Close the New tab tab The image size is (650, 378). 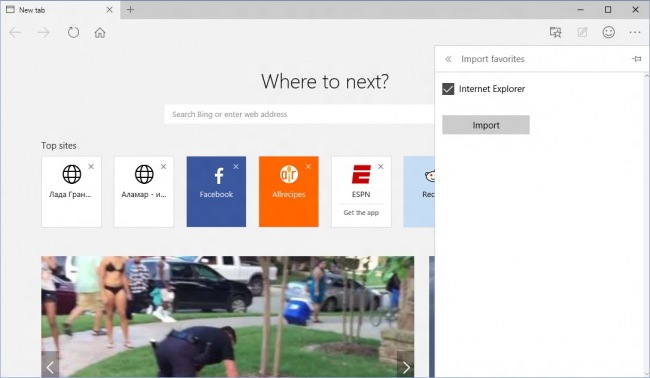(109, 10)
